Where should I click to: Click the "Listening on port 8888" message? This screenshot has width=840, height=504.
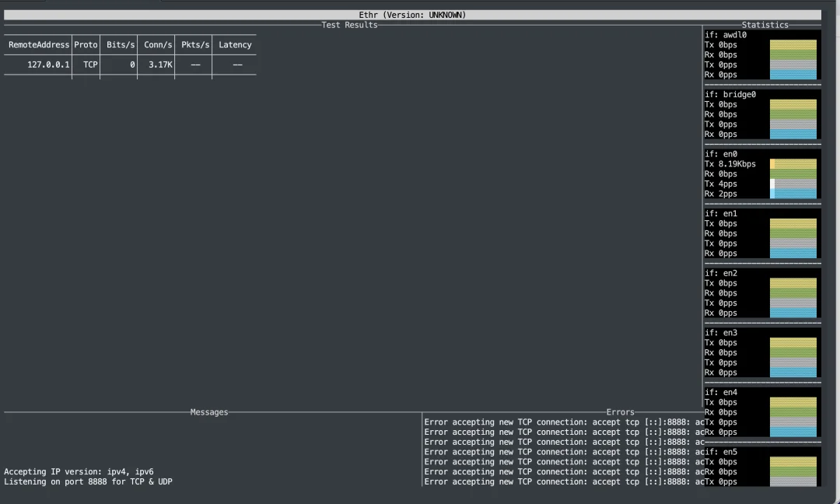click(89, 482)
